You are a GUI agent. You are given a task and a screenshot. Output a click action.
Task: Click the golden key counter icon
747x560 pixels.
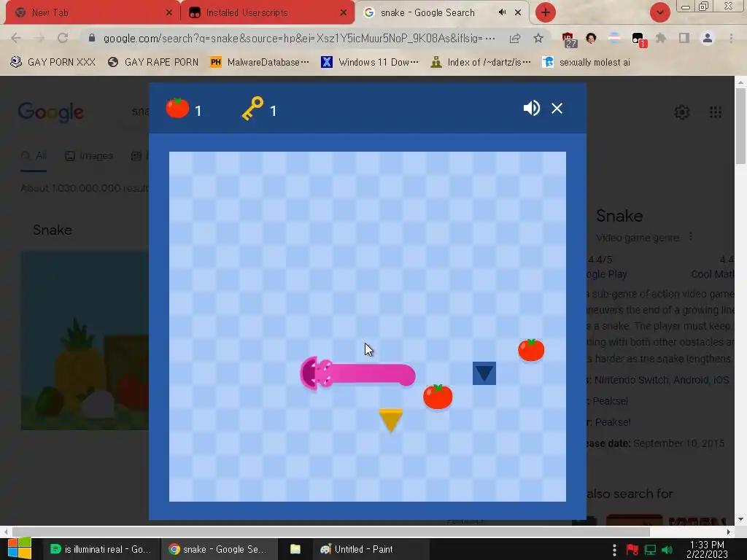252,109
